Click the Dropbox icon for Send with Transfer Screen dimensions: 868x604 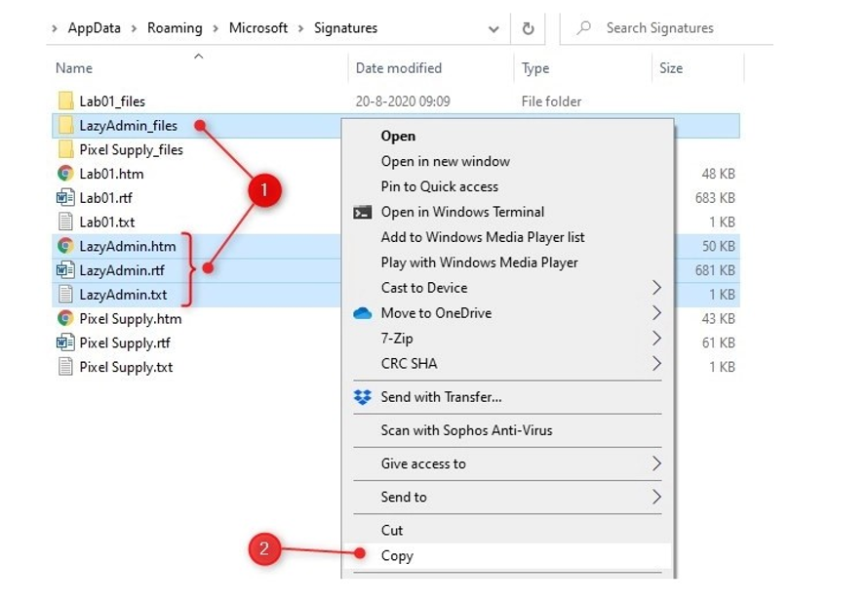(363, 397)
